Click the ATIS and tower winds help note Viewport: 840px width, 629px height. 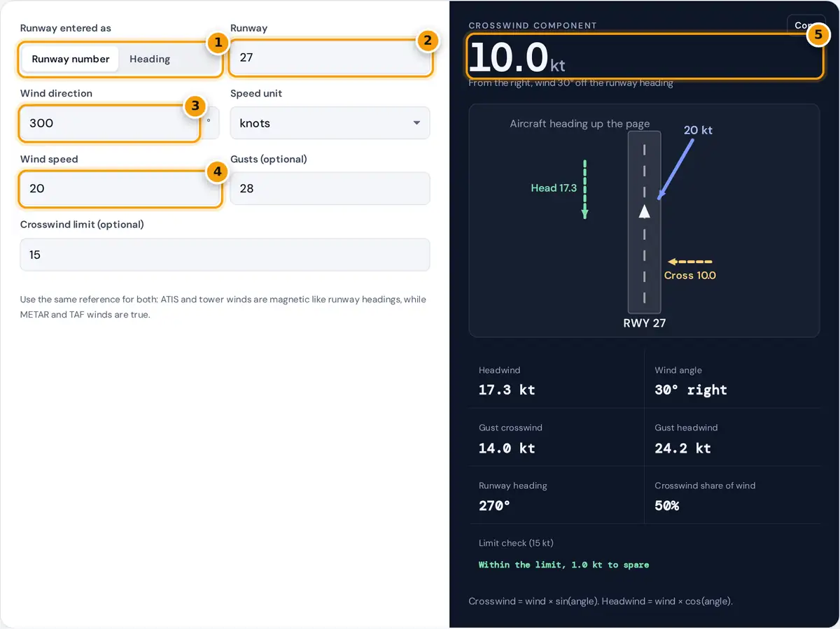(223, 307)
